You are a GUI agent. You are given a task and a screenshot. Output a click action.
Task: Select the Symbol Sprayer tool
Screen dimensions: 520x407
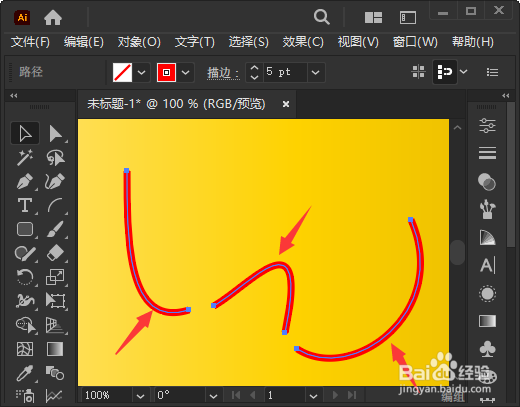[25, 396]
